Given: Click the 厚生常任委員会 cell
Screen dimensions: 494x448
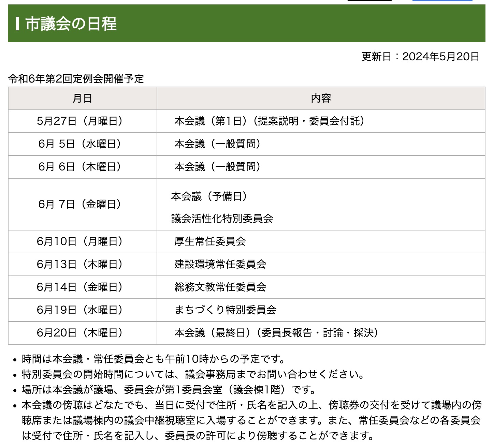Looking at the screenshot, I should [321, 242].
